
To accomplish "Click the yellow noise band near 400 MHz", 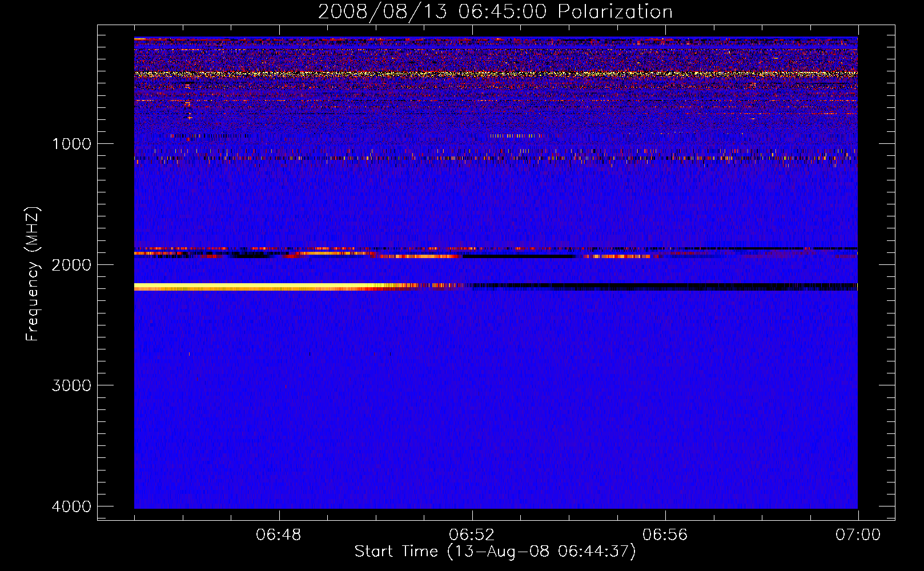I will click(496, 74).
